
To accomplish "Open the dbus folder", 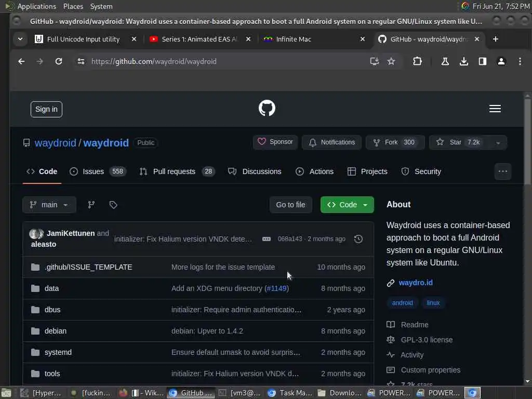I will [52, 310].
